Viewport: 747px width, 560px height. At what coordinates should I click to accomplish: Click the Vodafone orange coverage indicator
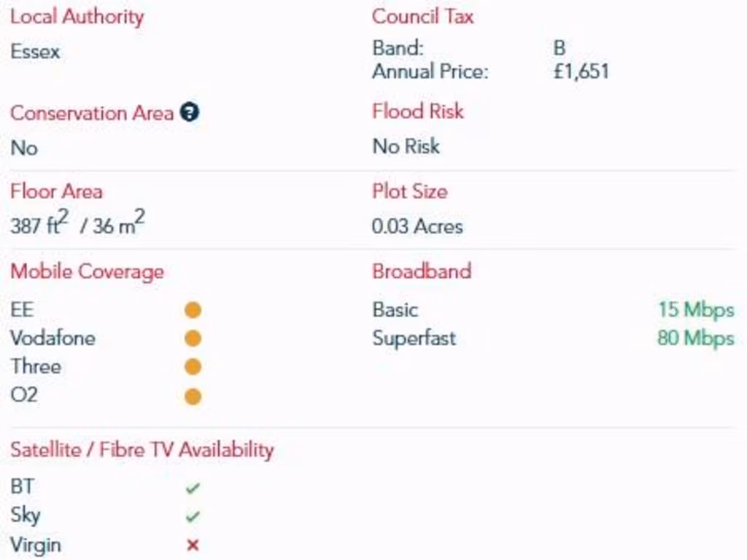click(193, 338)
